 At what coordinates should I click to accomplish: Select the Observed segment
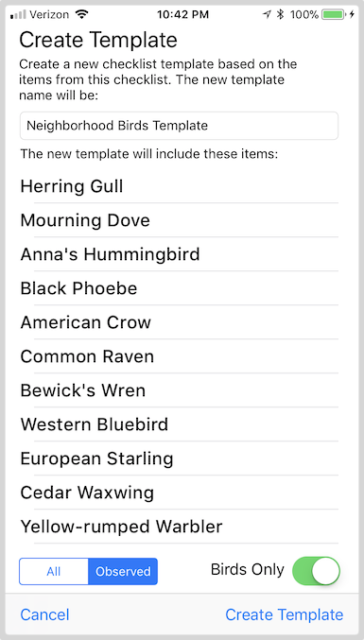click(123, 571)
